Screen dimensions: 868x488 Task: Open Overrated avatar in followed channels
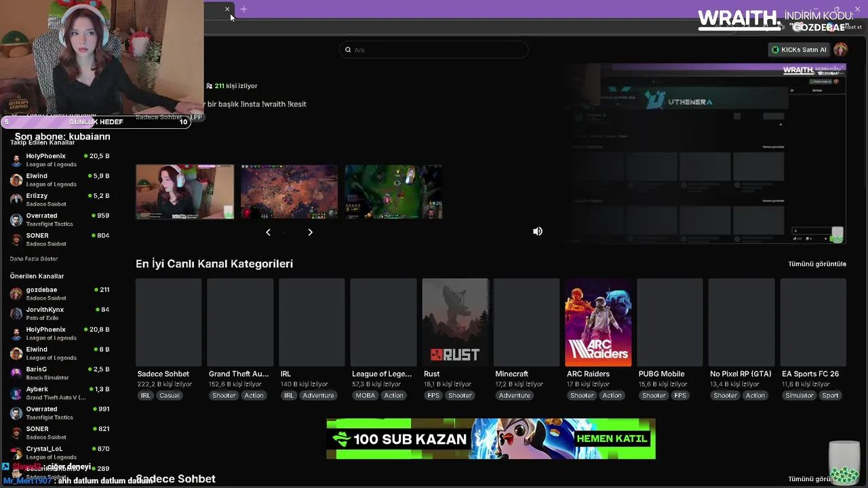(16, 220)
